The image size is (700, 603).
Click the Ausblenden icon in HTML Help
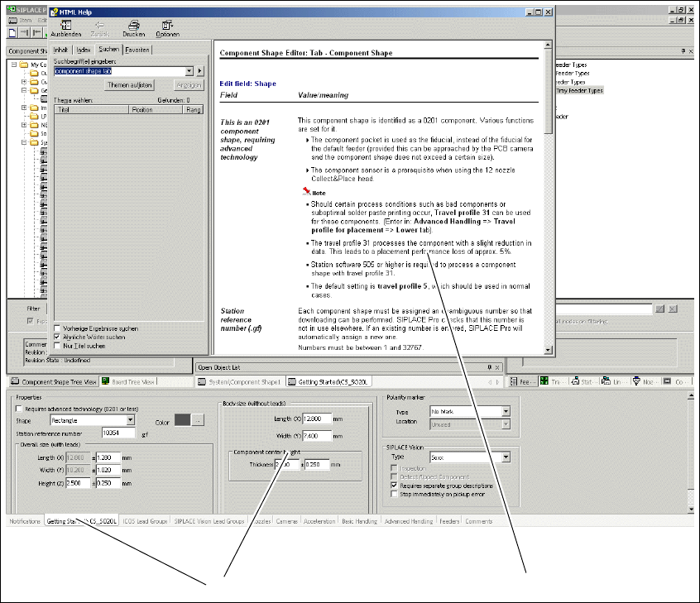click(65, 25)
